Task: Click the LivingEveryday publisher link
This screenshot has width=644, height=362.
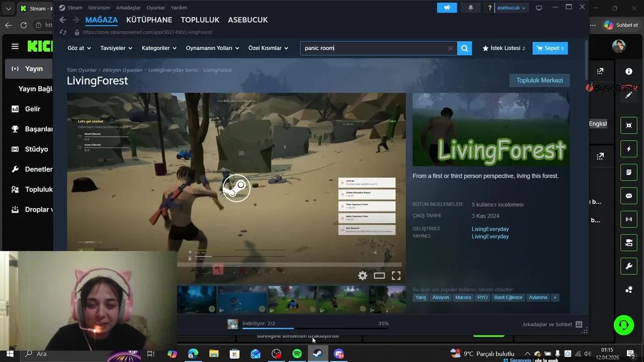Action: click(490, 236)
